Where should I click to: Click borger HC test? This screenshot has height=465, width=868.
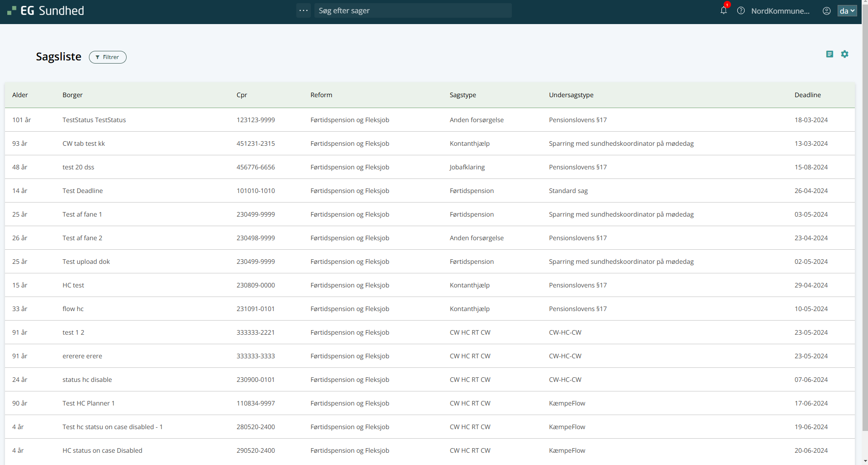click(x=74, y=285)
